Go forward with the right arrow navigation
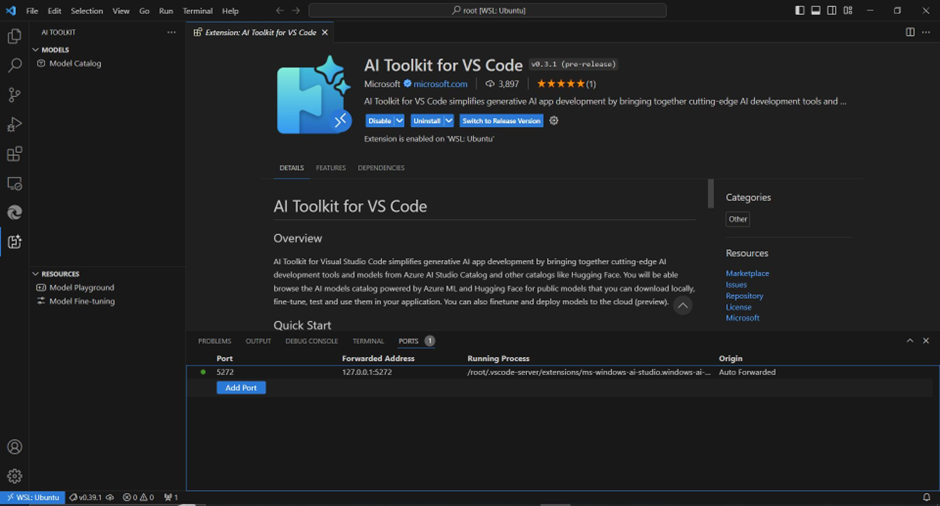 [x=296, y=11]
